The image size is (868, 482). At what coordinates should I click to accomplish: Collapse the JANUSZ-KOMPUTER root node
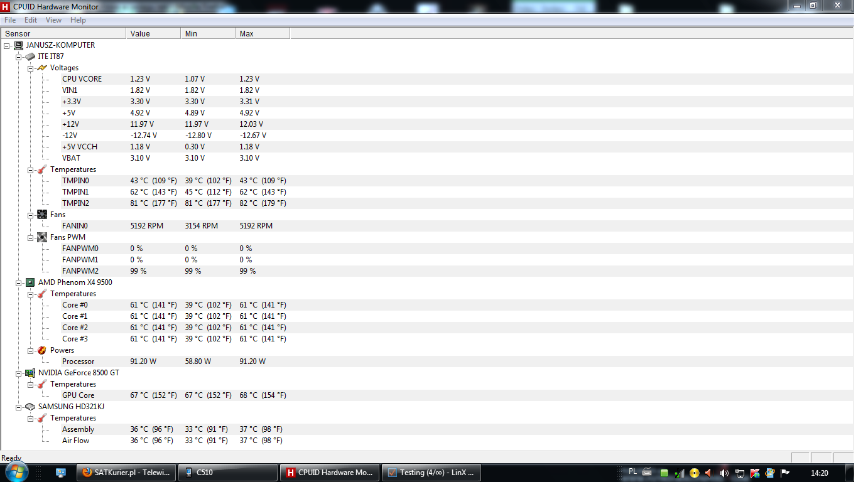[7, 46]
